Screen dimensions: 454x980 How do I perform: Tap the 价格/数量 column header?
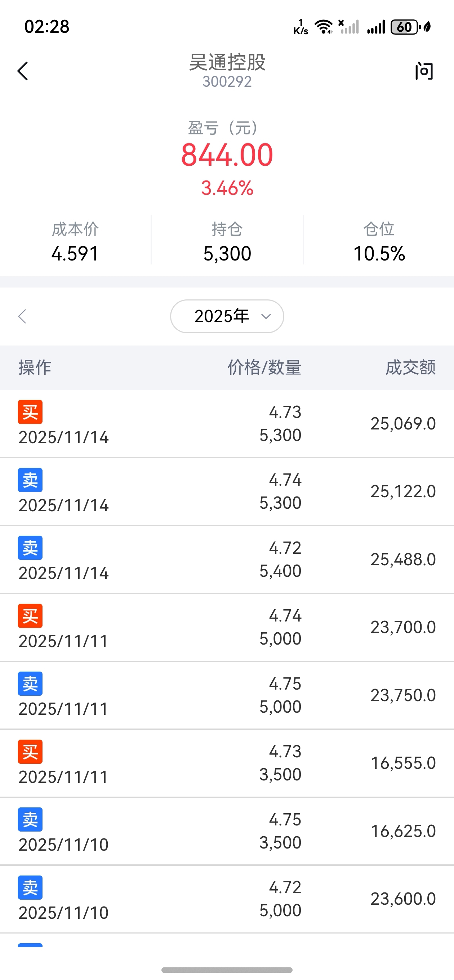pos(264,367)
